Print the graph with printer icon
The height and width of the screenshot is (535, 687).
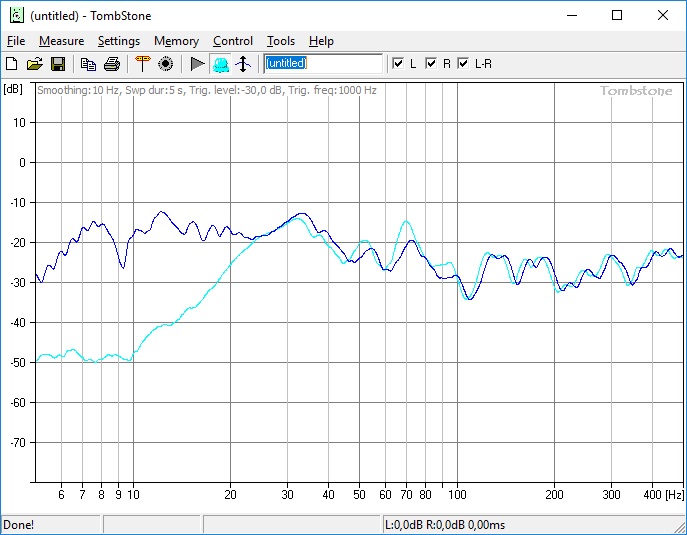(112, 64)
